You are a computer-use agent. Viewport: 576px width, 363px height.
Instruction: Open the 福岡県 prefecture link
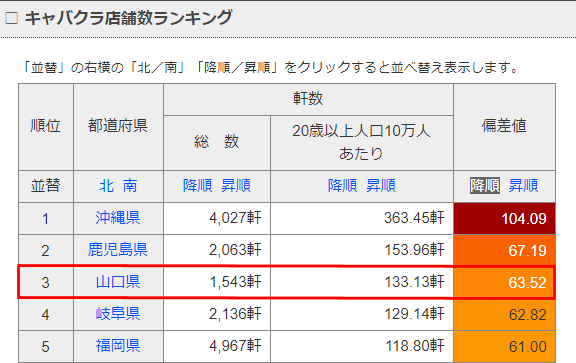point(118,346)
